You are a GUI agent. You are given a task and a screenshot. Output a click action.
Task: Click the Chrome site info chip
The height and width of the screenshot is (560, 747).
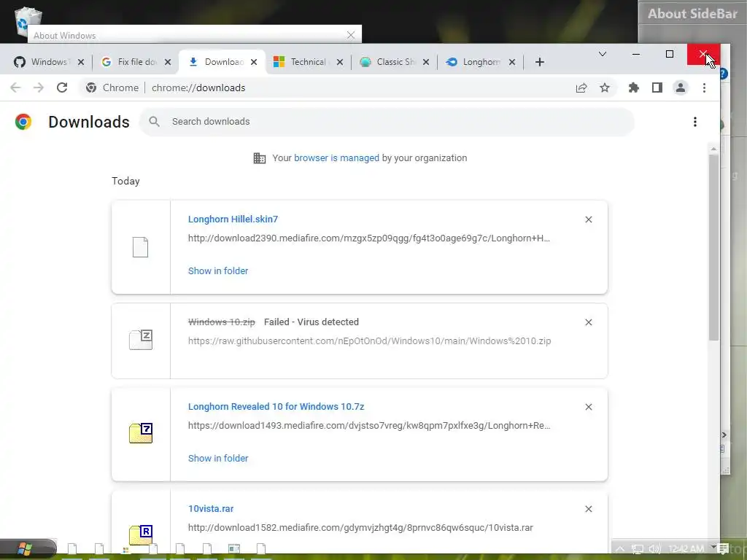click(112, 87)
